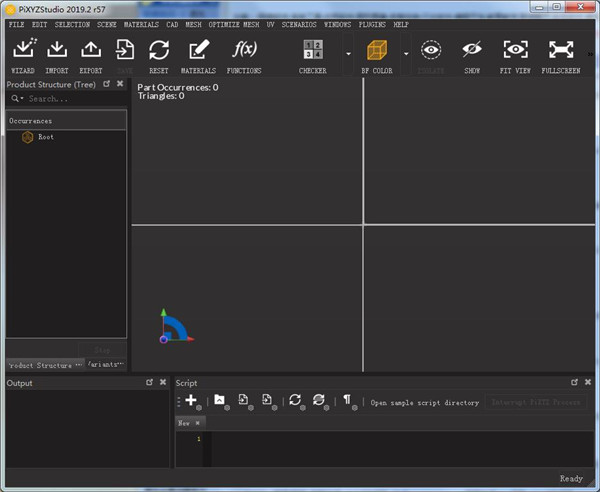600x492 pixels.
Task: Open the Materials editor icon
Action: click(198, 50)
